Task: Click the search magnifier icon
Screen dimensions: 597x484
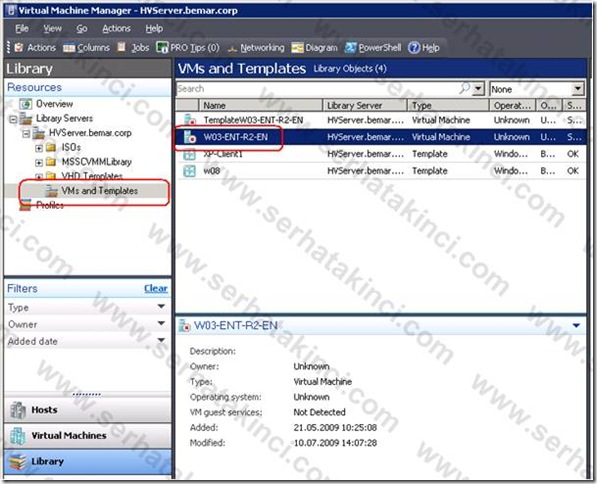Action: [x=464, y=89]
